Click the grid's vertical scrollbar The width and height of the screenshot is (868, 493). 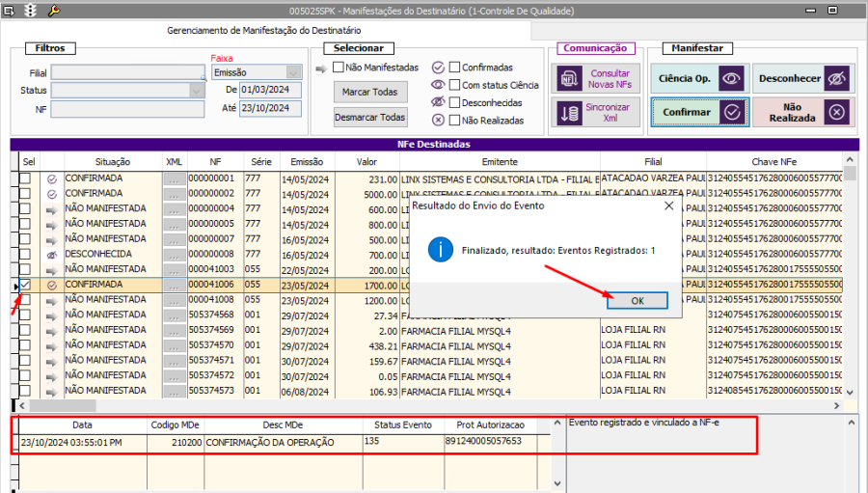[850, 280]
